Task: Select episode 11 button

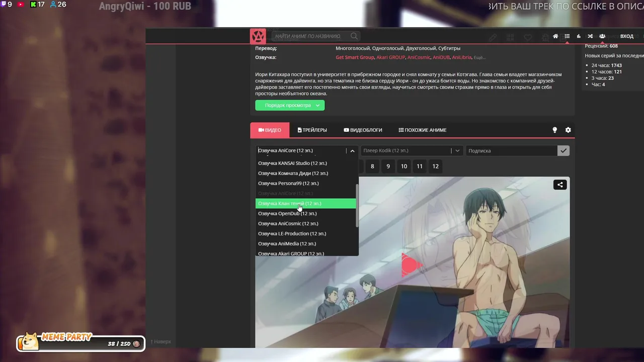Action: [x=420, y=166]
